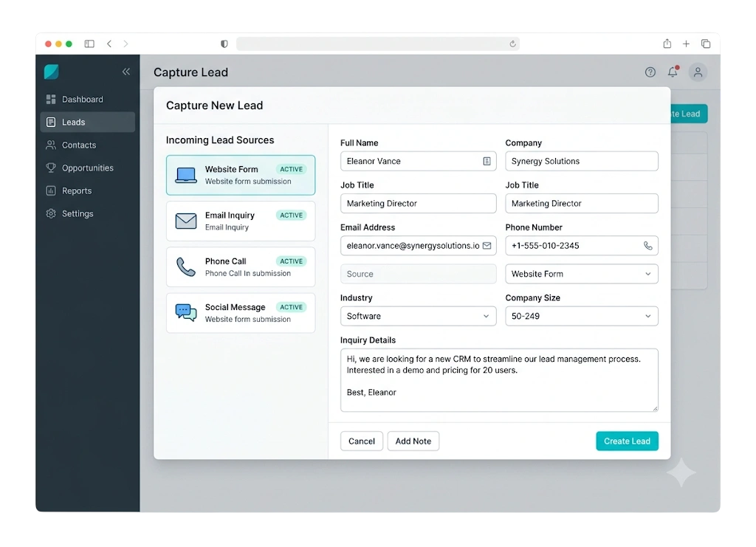756x547 pixels.
Task: Click the envelope icon in Email Address field
Action: tap(487, 246)
